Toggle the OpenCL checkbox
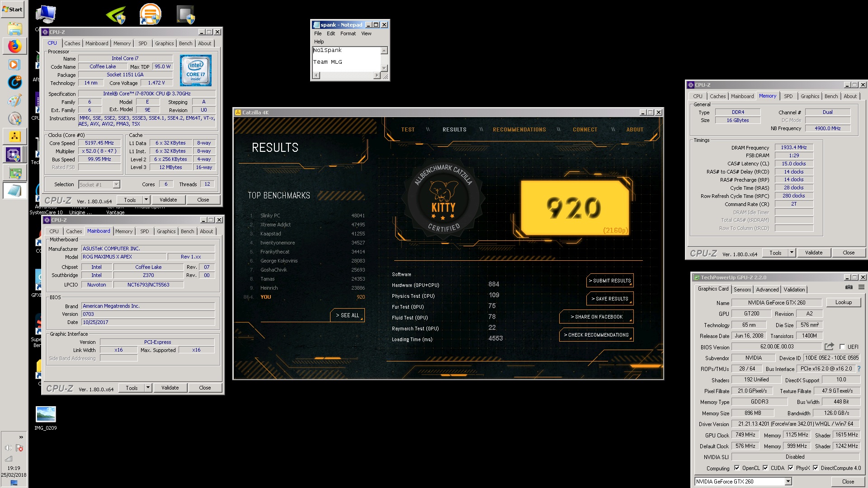 click(737, 468)
